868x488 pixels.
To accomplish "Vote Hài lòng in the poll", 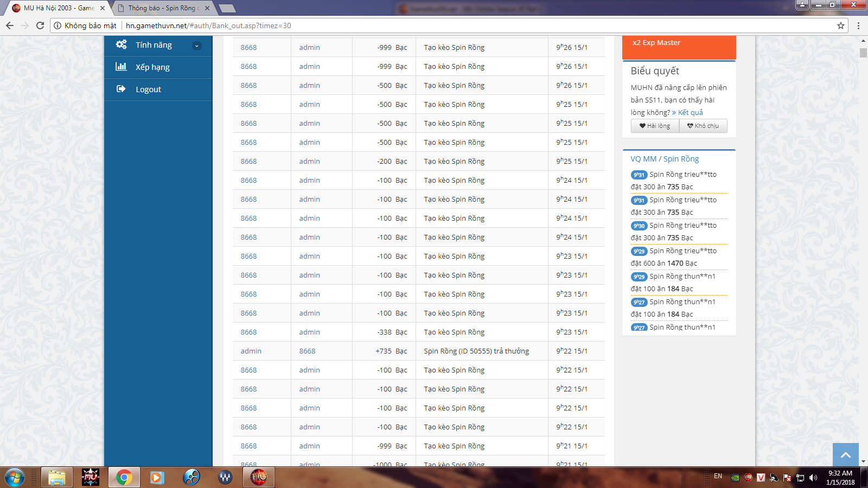I will pyautogui.click(x=655, y=126).
